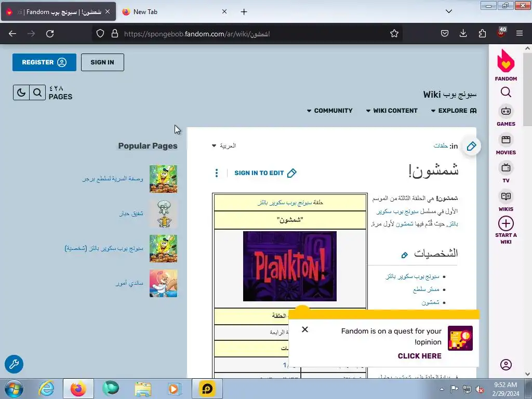The image size is (532, 399).
Task: Click the address bar URL
Action: point(197,34)
